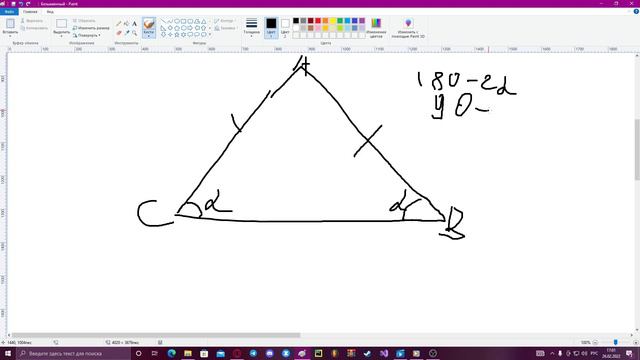Pick the black color swatch
640x360 pixels.
click(296, 20)
